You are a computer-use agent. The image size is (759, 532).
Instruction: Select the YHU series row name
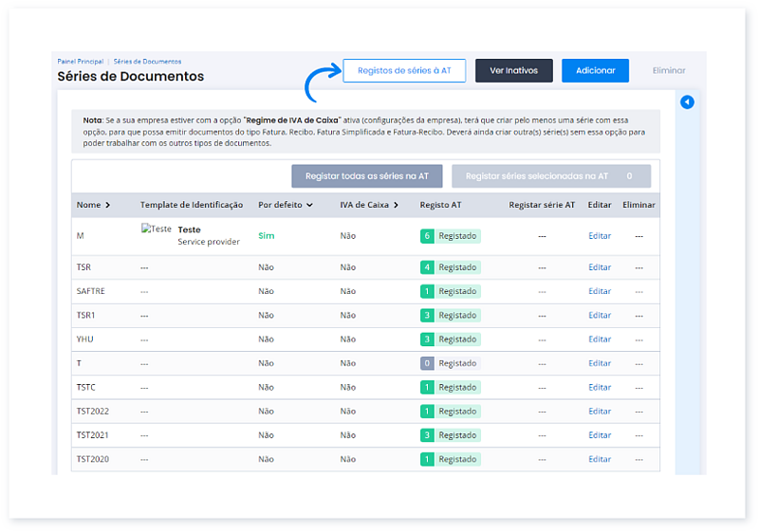point(85,339)
